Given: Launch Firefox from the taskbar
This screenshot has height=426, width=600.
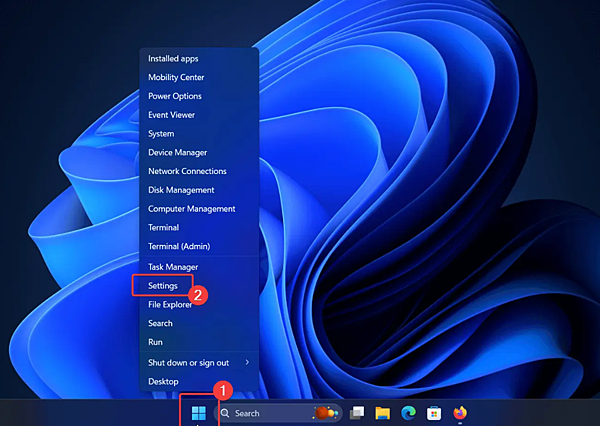Looking at the screenshot, I should pos(460,413).
